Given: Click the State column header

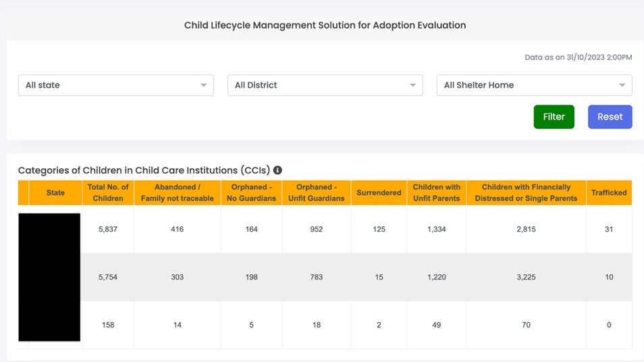Looking at the screenshot, I should pyautogui.click(x=55, y=192).
